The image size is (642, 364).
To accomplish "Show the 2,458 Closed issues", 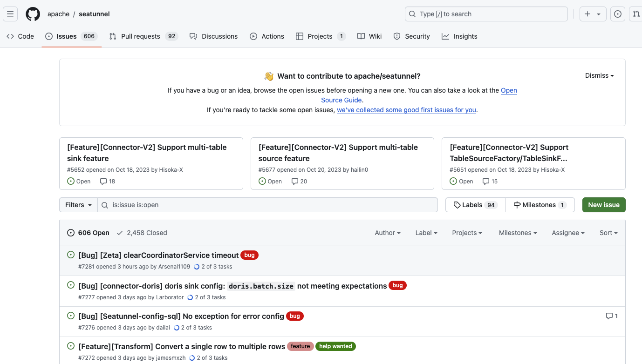I will pos(142,233).
